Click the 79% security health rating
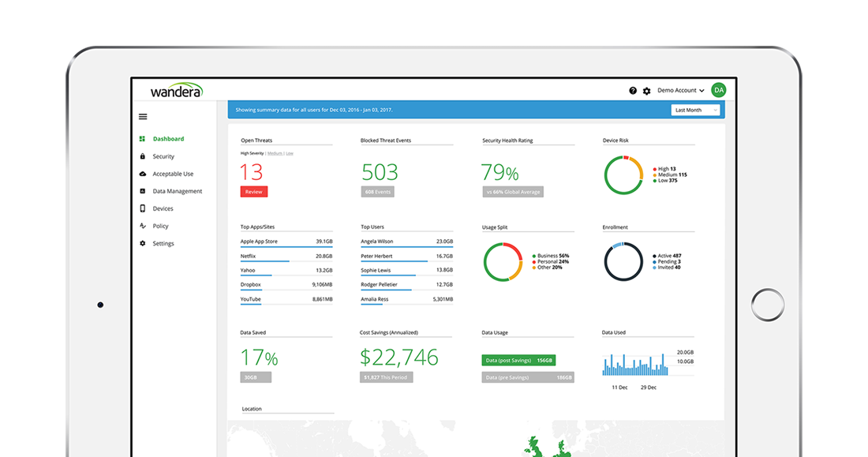 499,172
